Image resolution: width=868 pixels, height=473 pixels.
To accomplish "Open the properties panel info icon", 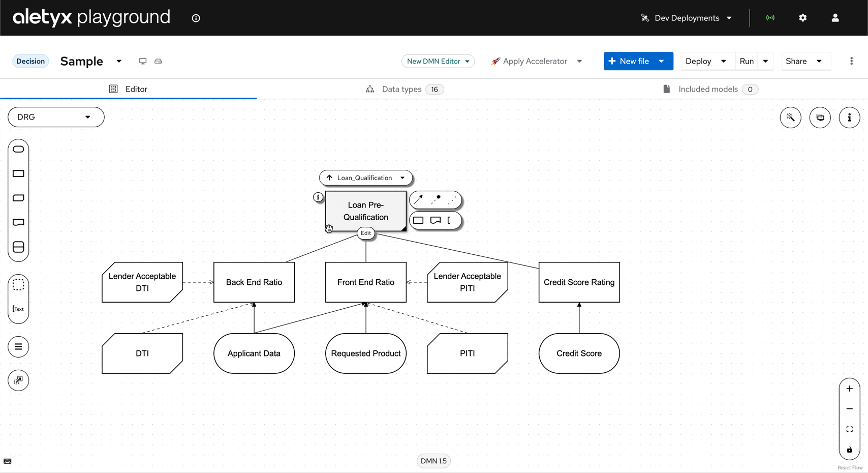I will (849, 117).
